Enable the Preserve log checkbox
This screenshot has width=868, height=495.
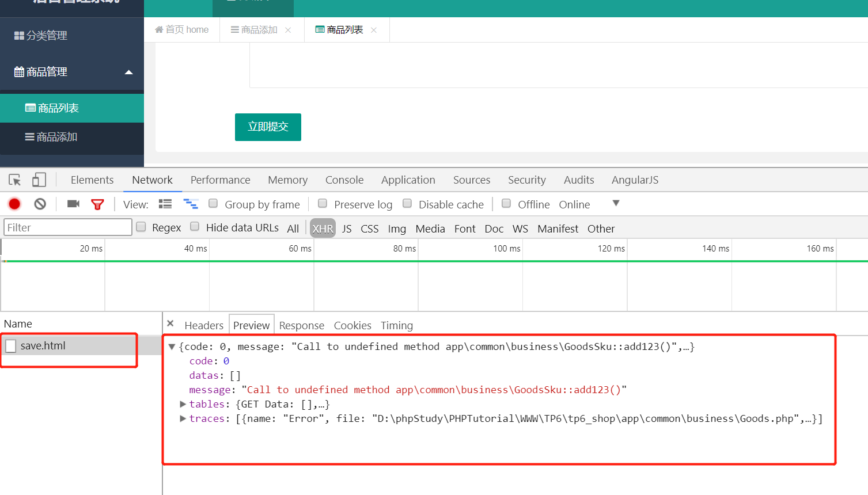click(323, 203)
